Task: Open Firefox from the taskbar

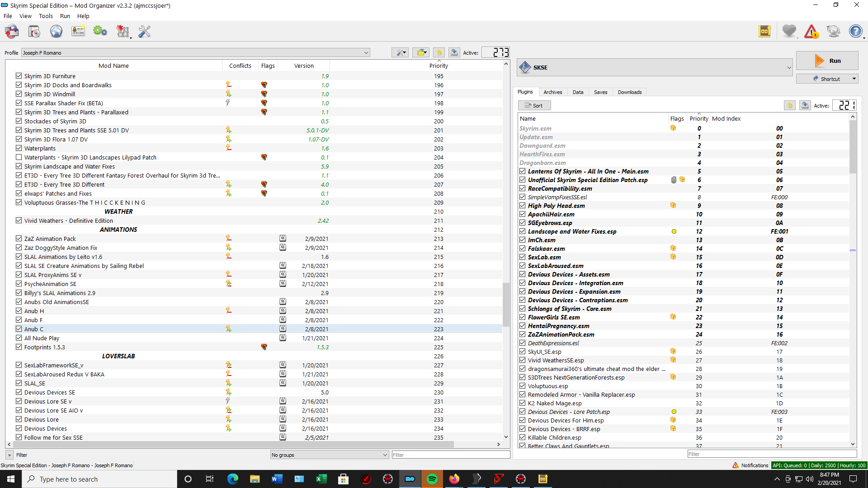Action: click(454, 479)
